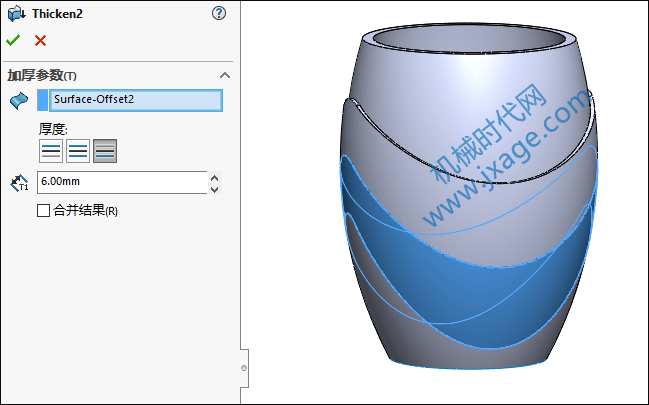Select the Surface-Offset2 selection box

(136, 100)
